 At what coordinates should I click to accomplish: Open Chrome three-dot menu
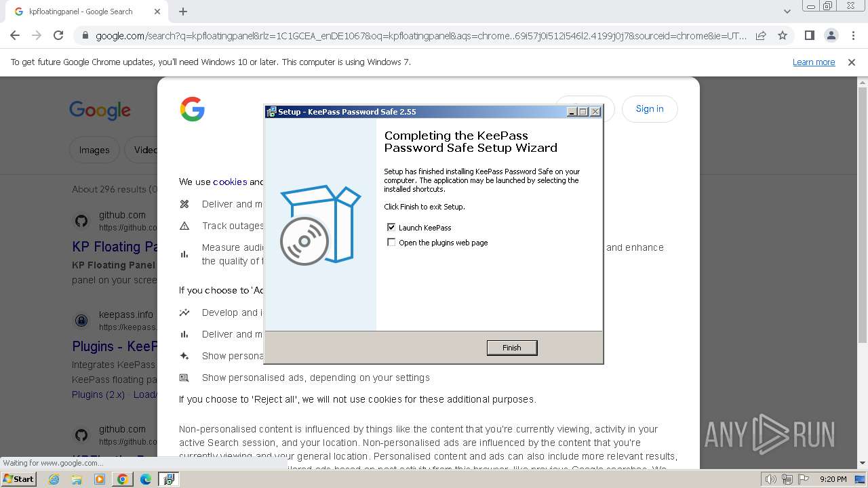point(853,36)
